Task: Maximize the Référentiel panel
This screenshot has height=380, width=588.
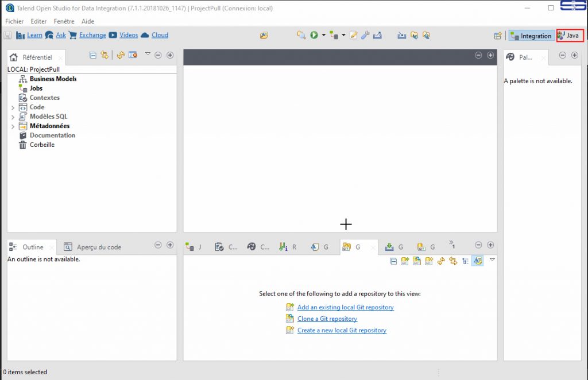Action: click(x=170, y=55)
